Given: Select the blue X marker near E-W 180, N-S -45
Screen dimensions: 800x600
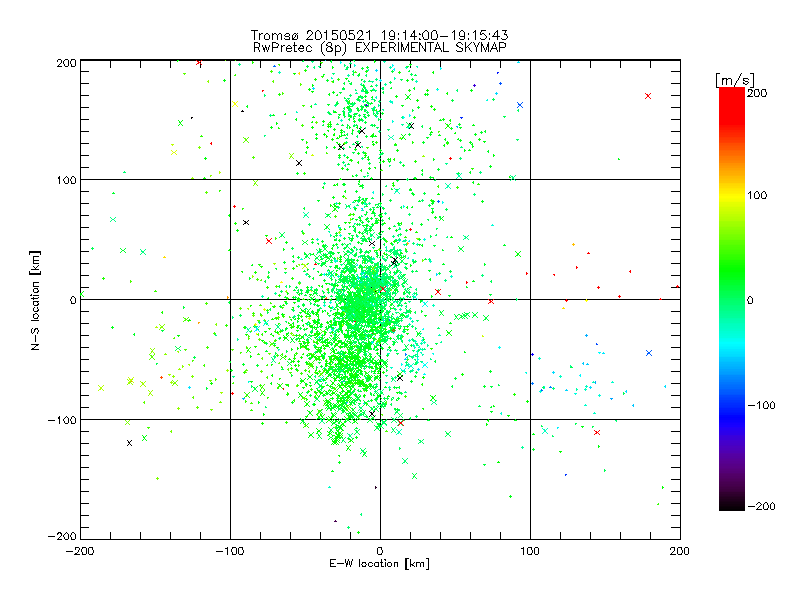Looking at the screenshot, I should 649,353.
